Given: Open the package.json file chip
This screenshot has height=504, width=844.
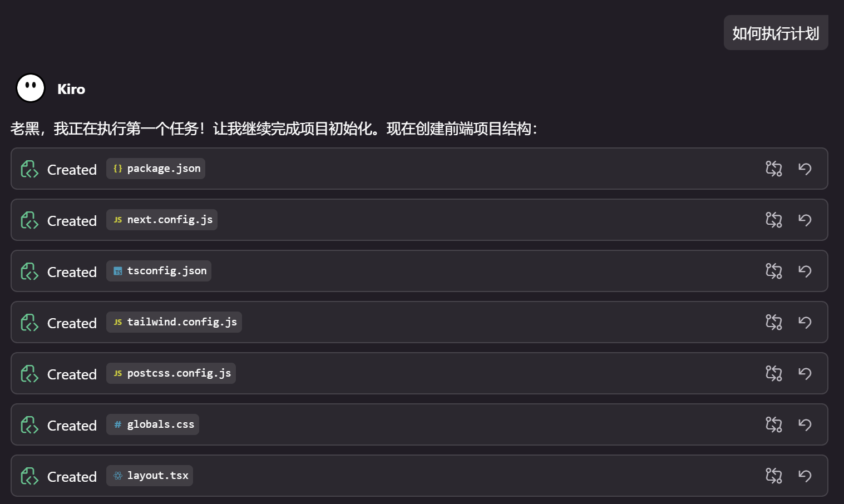Looking at the screenshot, I should 155,169.
